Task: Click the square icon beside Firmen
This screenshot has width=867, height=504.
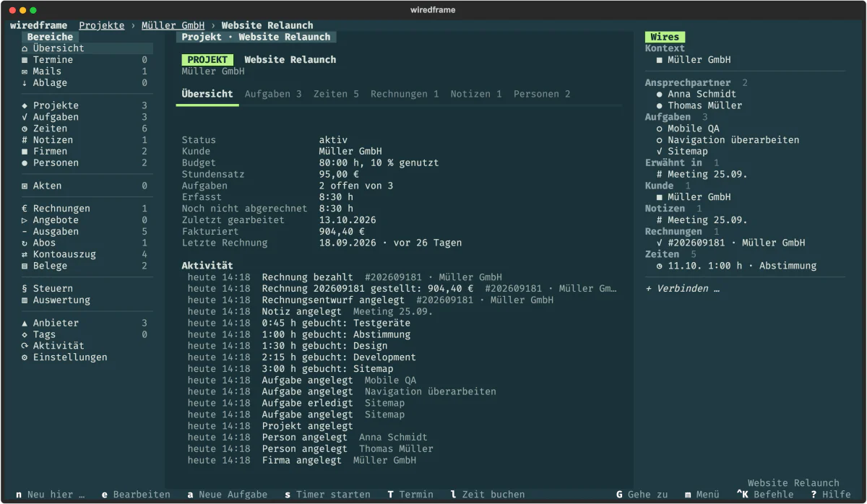Action: click(25, 152)
